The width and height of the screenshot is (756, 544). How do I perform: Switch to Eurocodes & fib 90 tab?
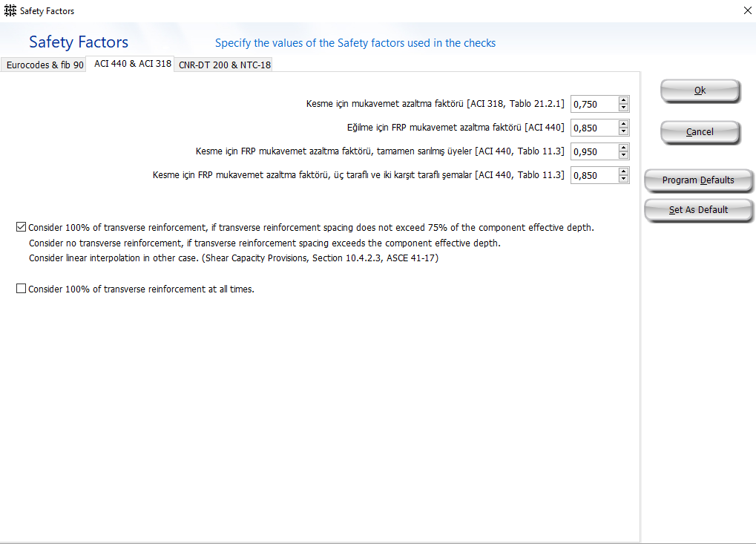45,65
